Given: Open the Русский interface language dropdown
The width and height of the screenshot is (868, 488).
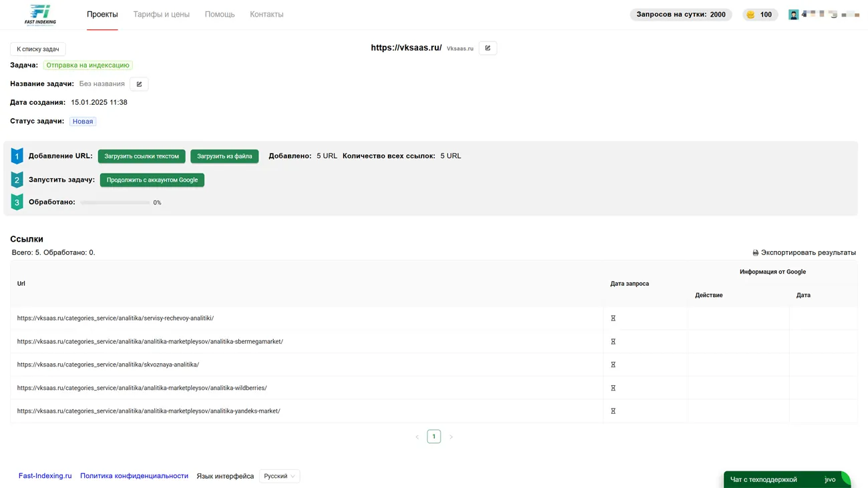Looking at the screenshot, I should [x=279, y=476].
